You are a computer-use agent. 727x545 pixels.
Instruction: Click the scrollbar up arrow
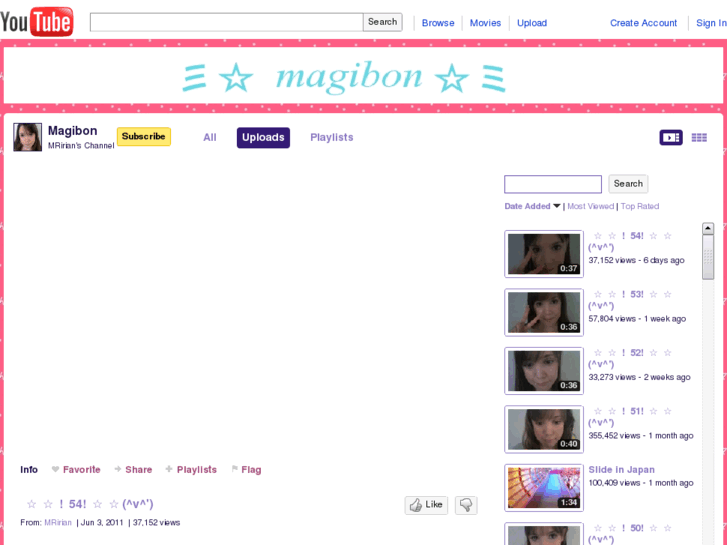708,228
